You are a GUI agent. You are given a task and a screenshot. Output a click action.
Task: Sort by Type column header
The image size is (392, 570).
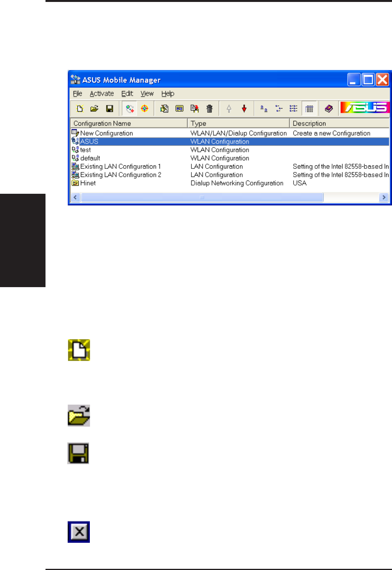click(x=238, y=123)
